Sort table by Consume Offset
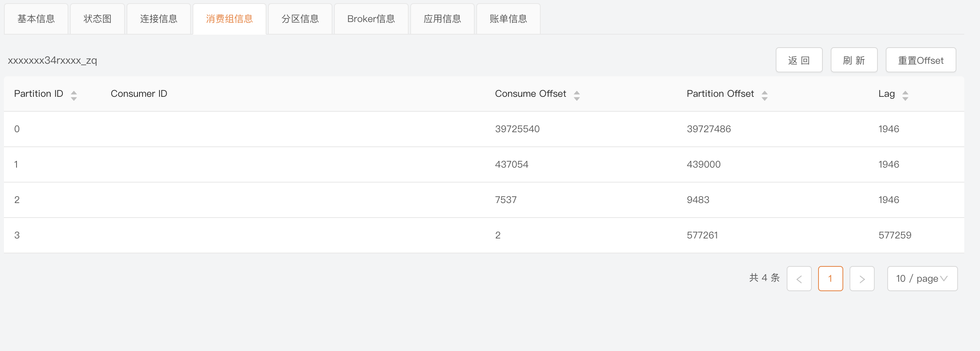Image resolution: width=980 pixels, height=351 pixels. point(576,95)
